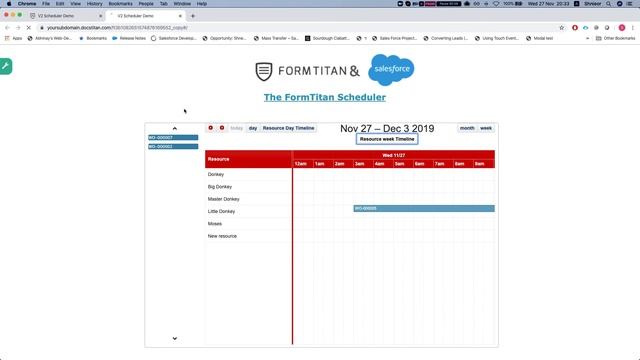Close the second V2 Scheduler Demo tab
Image resolution: width=640 pixels, height=360 pixels.
(180, 16)
